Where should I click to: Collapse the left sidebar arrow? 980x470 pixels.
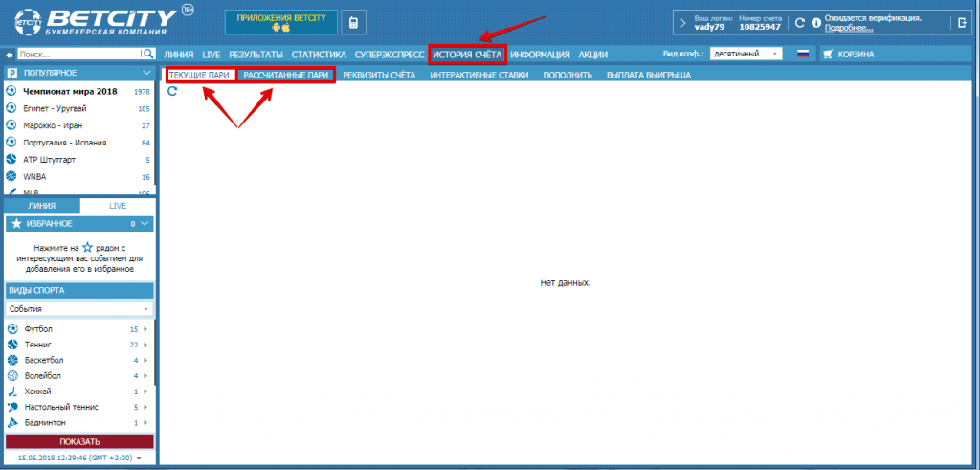[10, 55]
